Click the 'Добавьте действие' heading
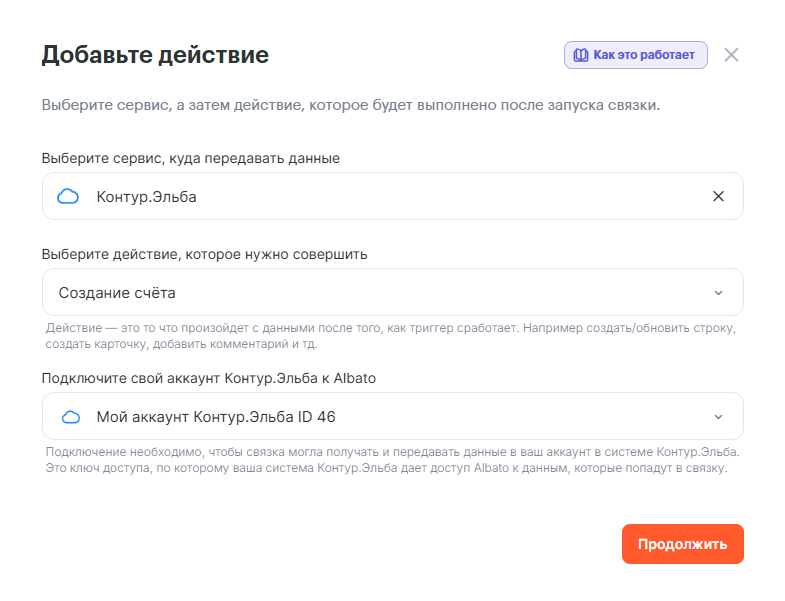Screen dimensions: 785x601 [x=155, y=55]
